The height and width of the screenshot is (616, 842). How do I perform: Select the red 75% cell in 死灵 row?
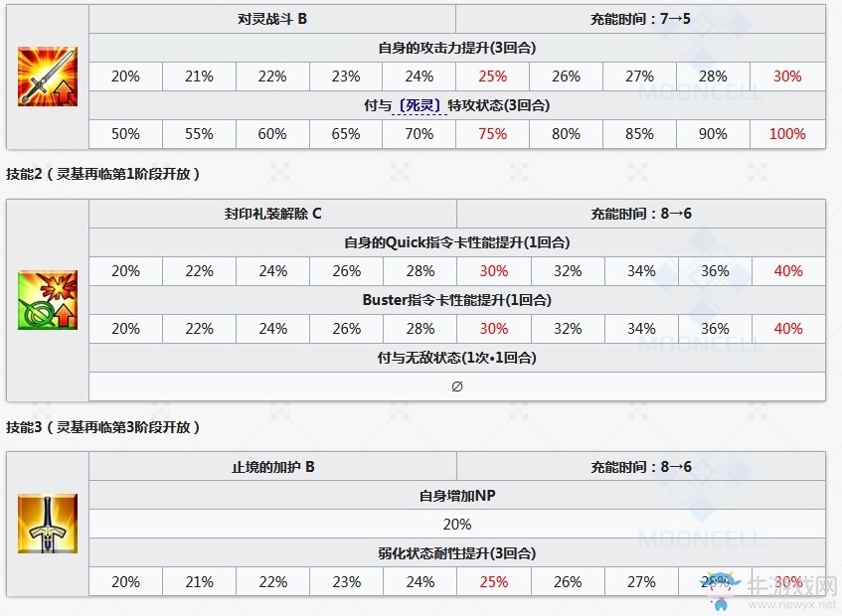(492, 133)
